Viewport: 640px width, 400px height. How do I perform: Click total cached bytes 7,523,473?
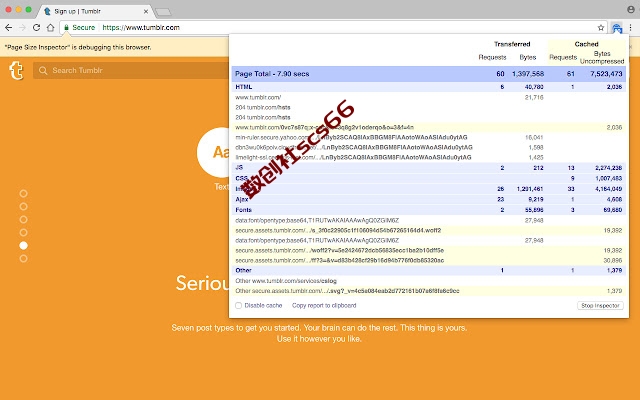[606, 74]
